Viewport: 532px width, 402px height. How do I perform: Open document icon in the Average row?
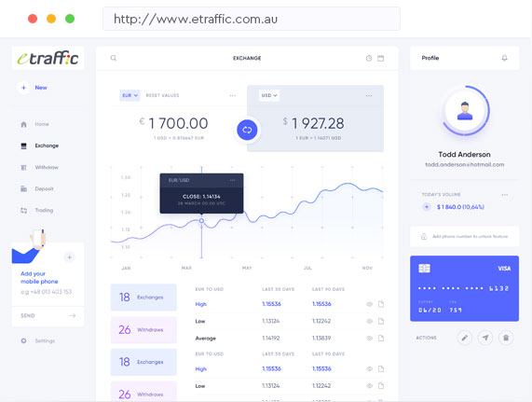tap(381, 339)
